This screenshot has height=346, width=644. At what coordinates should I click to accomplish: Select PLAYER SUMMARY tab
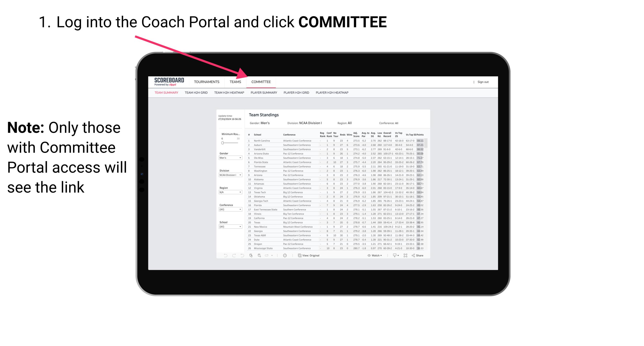click(263, 93)
